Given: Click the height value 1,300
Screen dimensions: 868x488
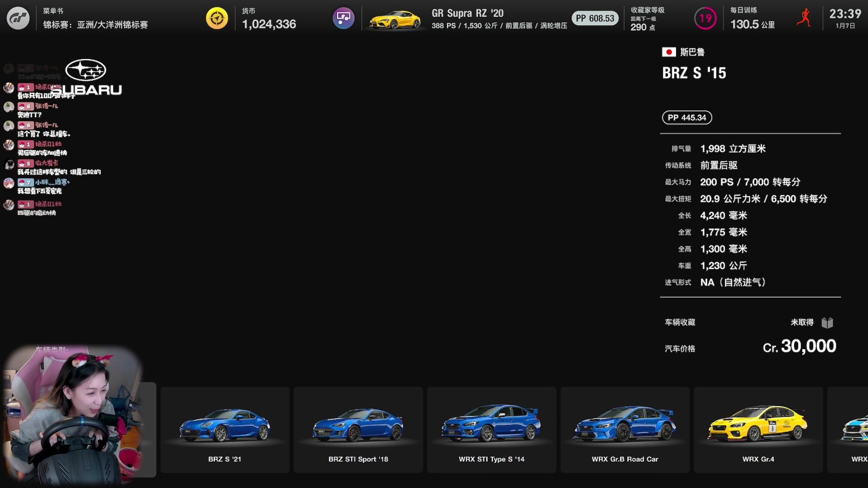Looking at the screenshot, I should pos(723,249).
